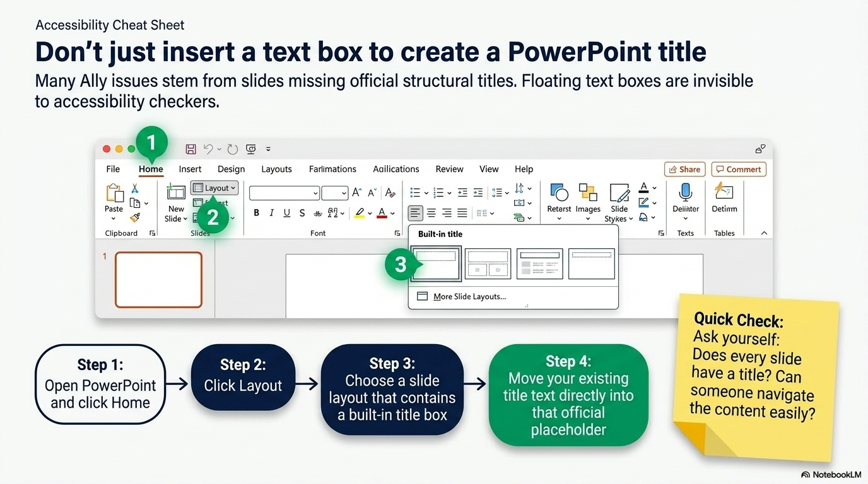This screenshot has width=868, height=484.
Task: Open the shapes icon labeled Reterst
Action: [559, 192]
